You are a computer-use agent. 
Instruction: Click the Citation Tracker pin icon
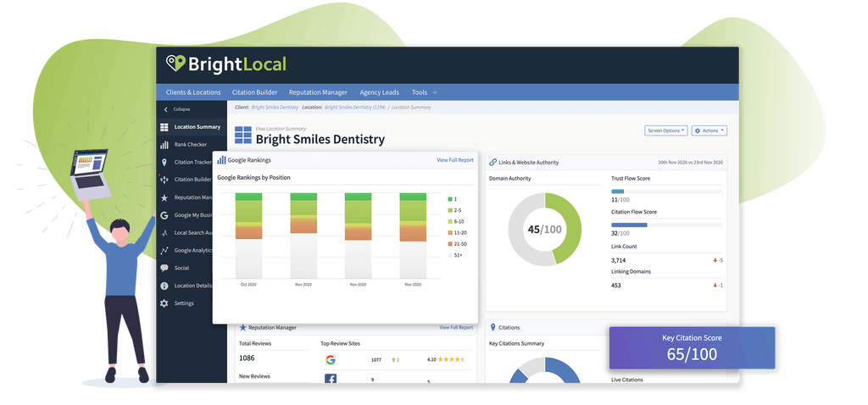point(164,163)
